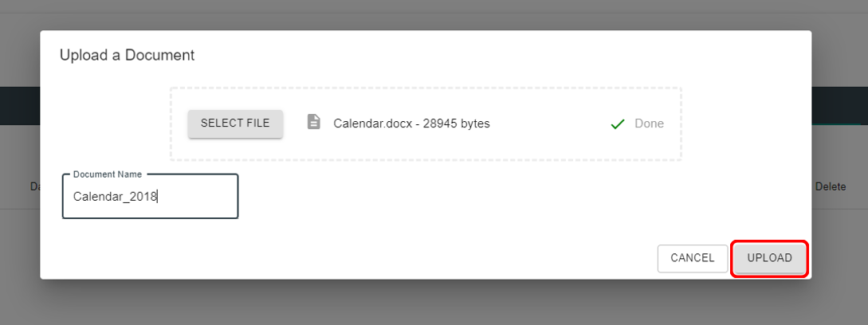This screenshot has height=325, width=868.
Task: Place cursor after Calendar_2018 text
Action: [x=158, y=197]
